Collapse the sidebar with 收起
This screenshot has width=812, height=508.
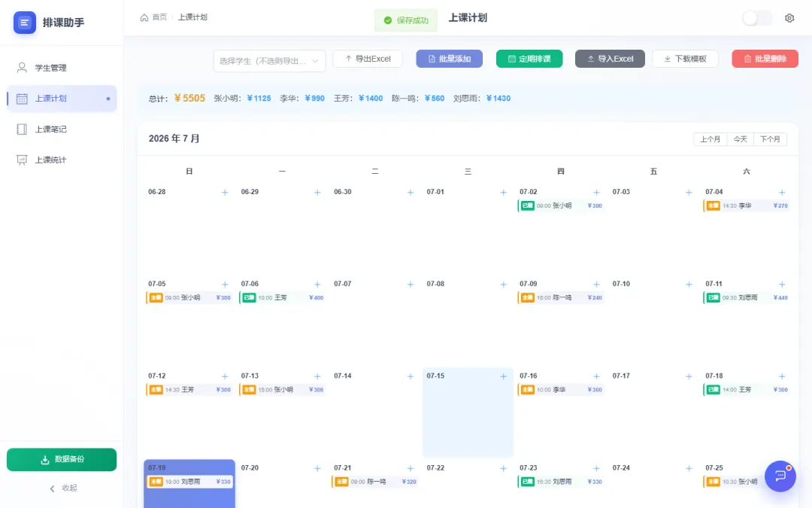pos(62,488)
